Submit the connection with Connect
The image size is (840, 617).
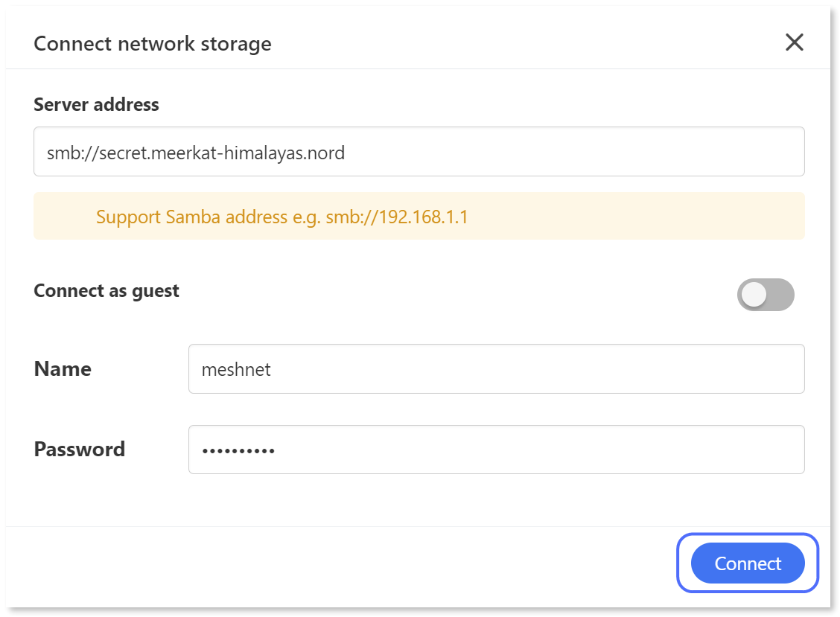tap(747, 563)
